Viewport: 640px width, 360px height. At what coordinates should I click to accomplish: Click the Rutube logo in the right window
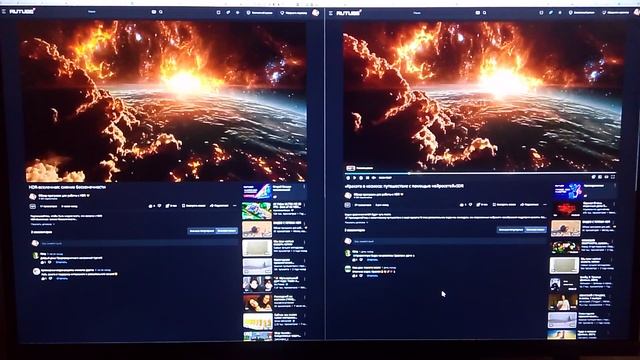349,13
